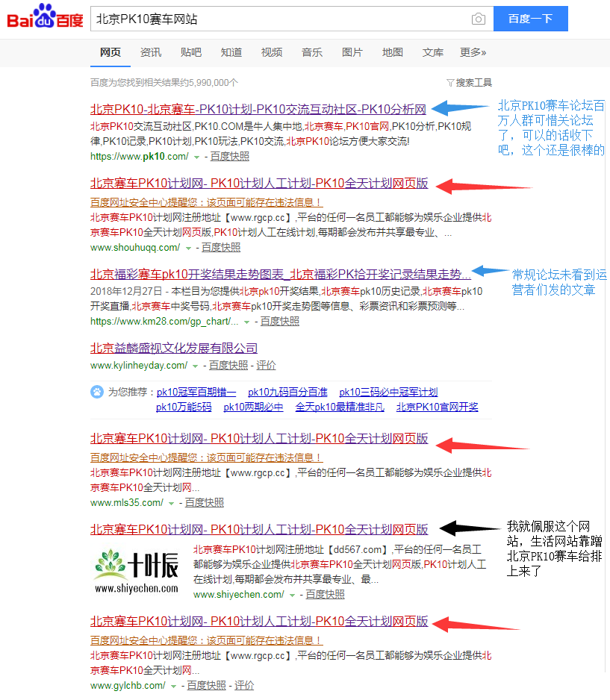Screen dimensions: 610x700
Task: Go to the 知道 tab
Action: tap(231, 53)
